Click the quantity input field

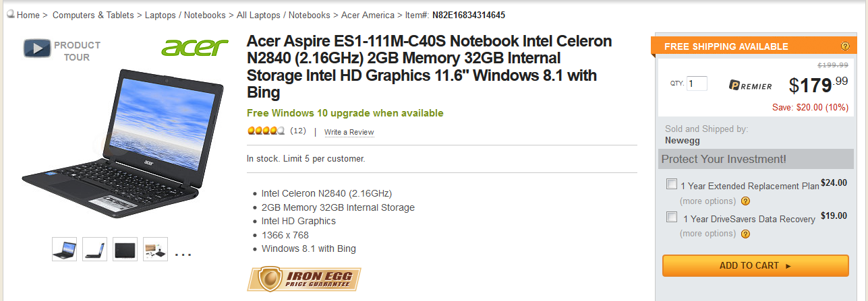(x=697, y=83)
